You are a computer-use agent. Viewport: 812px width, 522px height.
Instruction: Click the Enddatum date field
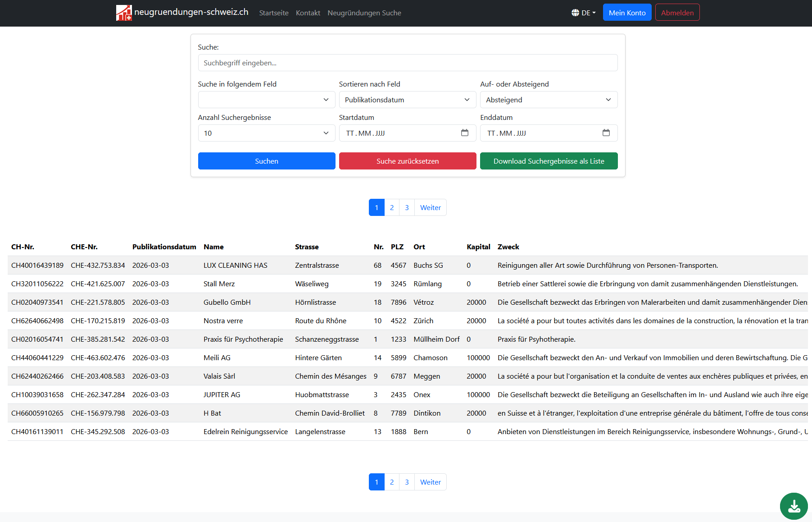point(549,133)
